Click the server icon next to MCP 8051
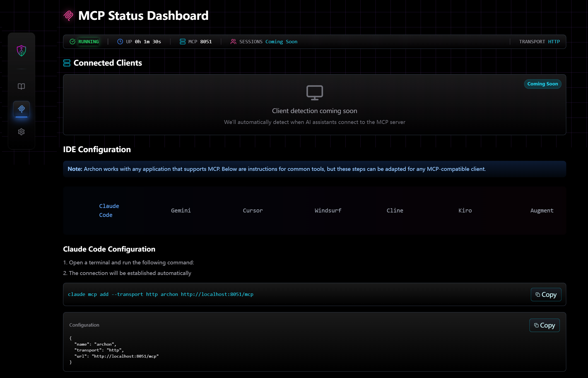 point(182,42)
